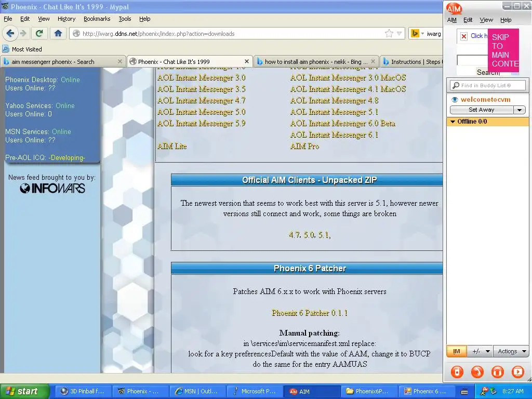Open AOL Instant Messenger 5.1 link
This screenshot has height=399, width=532.
point(334,112)
